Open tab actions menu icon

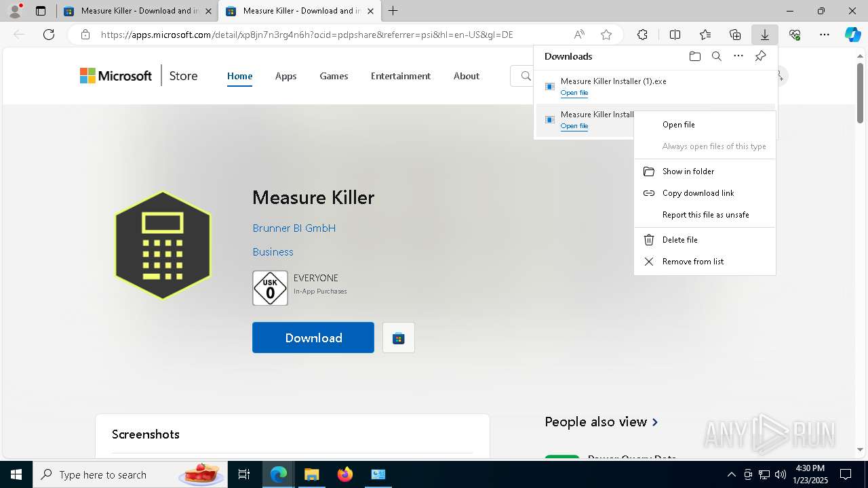pos(41,11)
